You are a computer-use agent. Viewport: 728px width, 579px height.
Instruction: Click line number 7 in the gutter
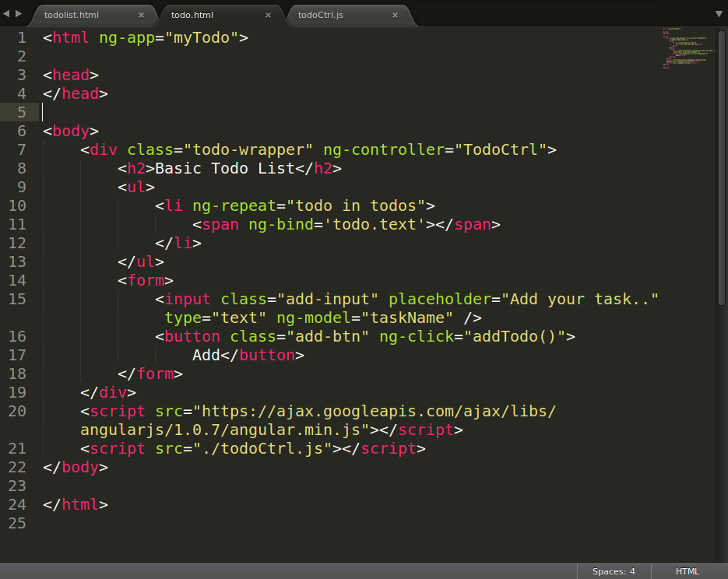tap(22, 150)
